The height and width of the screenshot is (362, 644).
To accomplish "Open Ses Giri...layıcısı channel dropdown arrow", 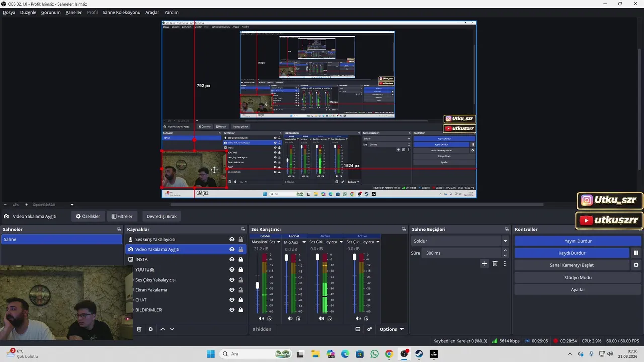I will [x=341, y=242].
